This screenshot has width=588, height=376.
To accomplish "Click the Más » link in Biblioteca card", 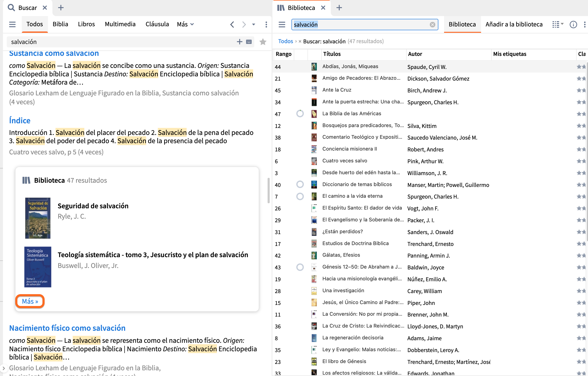I will pos(30,301).
